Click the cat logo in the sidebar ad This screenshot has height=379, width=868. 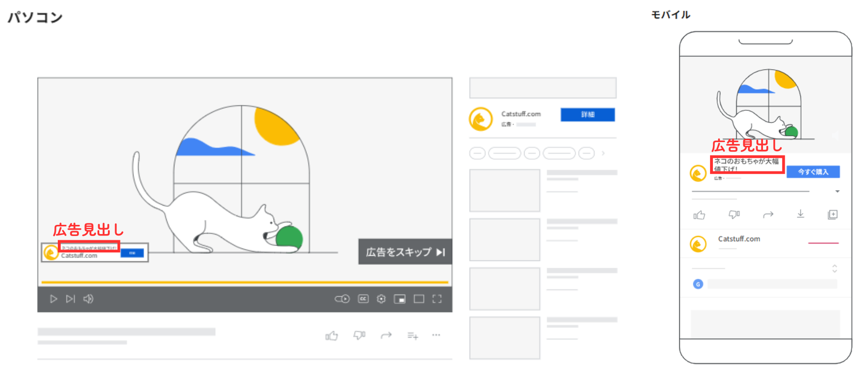pyautogui.click(x=481, y=119)
